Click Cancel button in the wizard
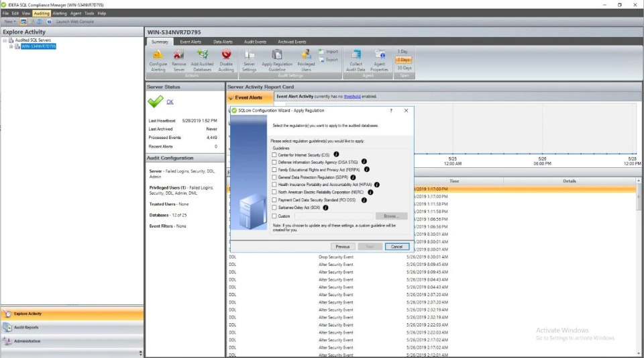Screen dimensions: 644x358 (396, 247)
